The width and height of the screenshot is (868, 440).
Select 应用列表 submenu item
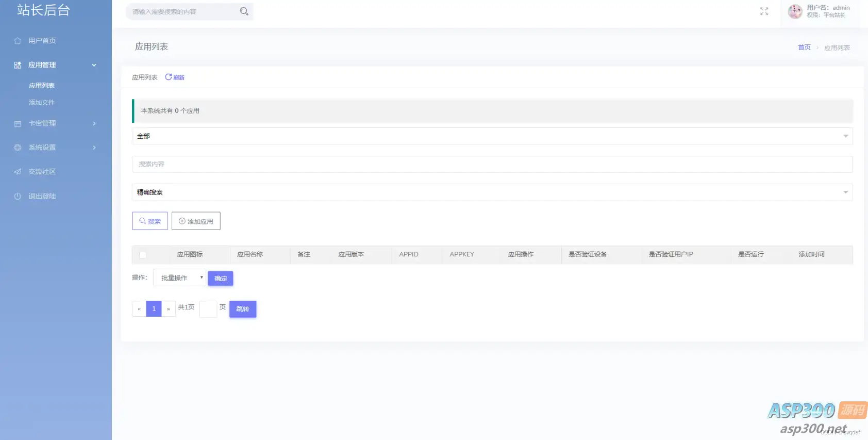point(42,86)
